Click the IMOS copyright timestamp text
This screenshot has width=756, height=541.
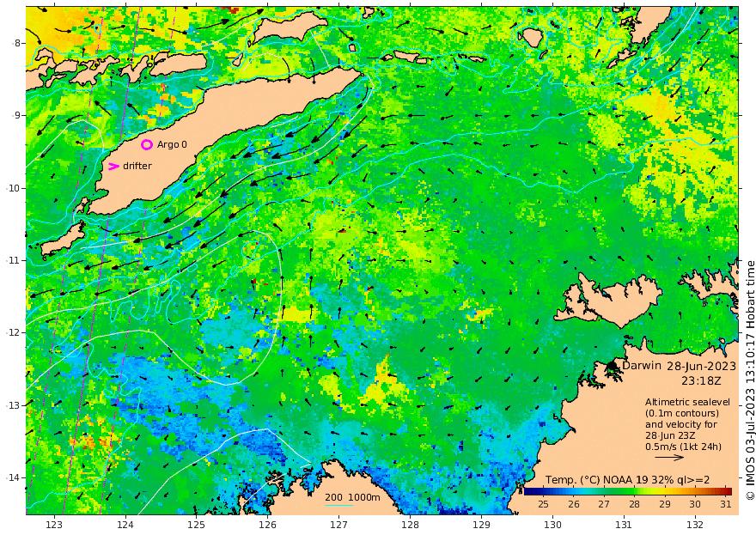click(x=750, y=380)
